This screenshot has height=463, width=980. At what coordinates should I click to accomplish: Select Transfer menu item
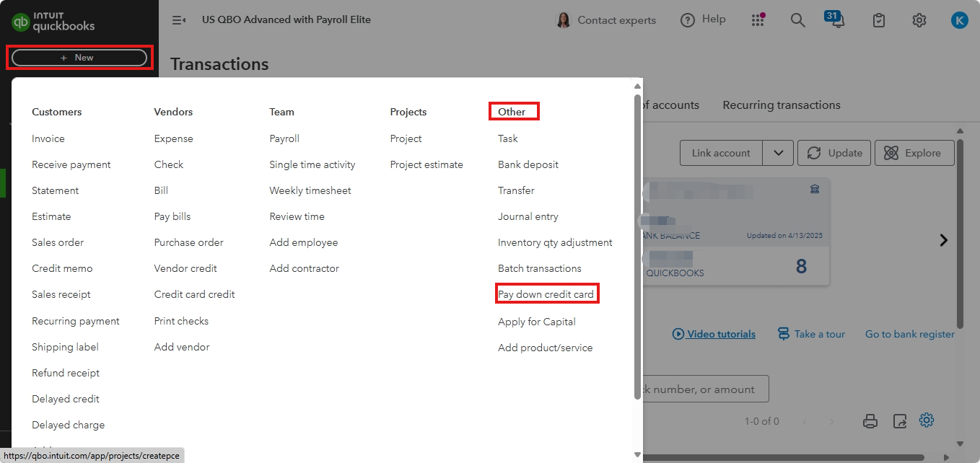coord(516,190)
